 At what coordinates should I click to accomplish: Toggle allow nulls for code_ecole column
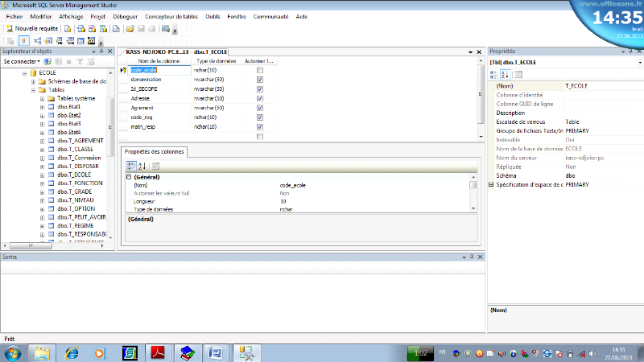(x=259, y=70)
